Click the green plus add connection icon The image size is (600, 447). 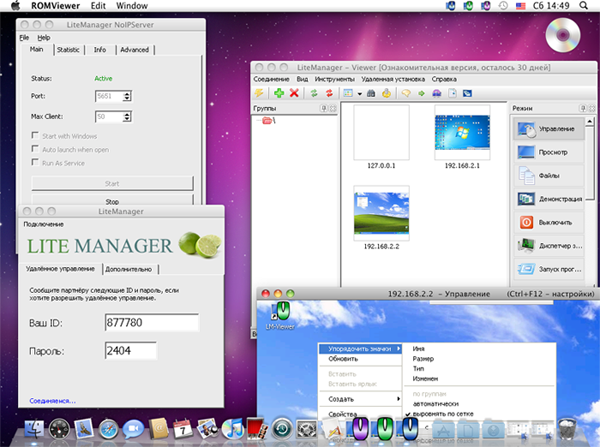click(x=279, y=93)
